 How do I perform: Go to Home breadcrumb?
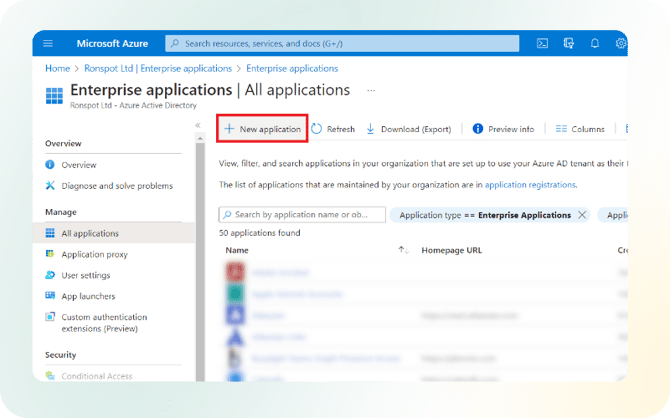pos(57,68)
